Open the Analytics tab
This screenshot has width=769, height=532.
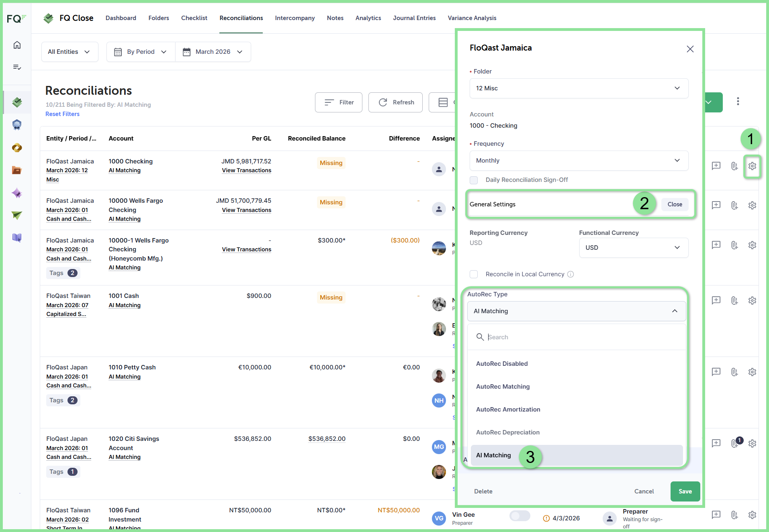tap(368, 18)
